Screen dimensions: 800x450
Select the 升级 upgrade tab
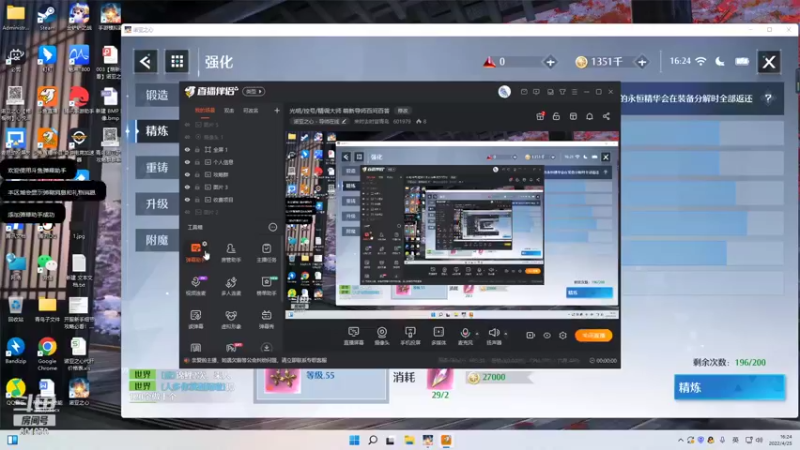[157, 204]
